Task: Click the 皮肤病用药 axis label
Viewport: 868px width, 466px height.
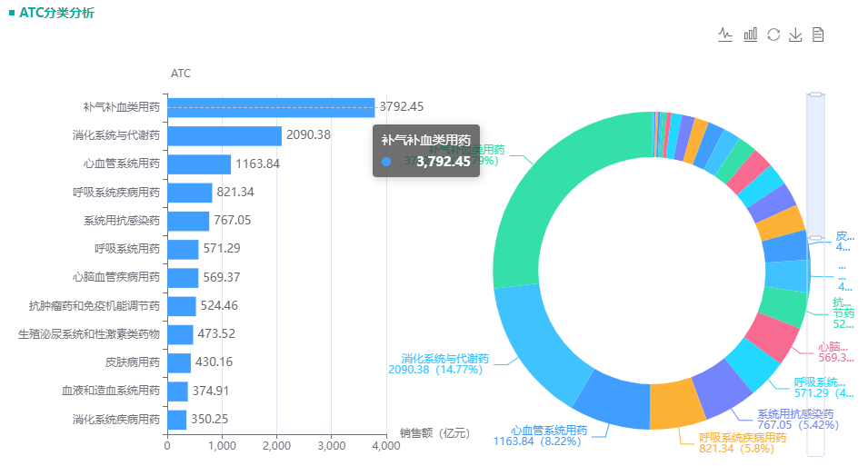Action: [x=133, y=362]
